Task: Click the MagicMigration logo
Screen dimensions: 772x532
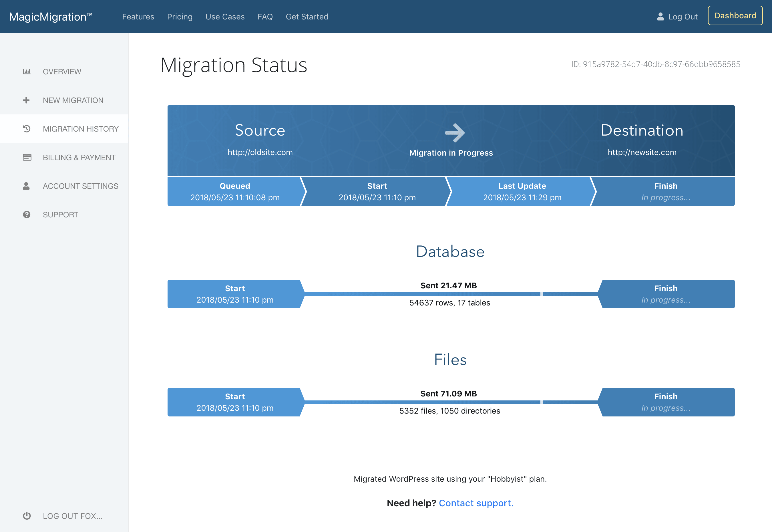Action: 51,17
